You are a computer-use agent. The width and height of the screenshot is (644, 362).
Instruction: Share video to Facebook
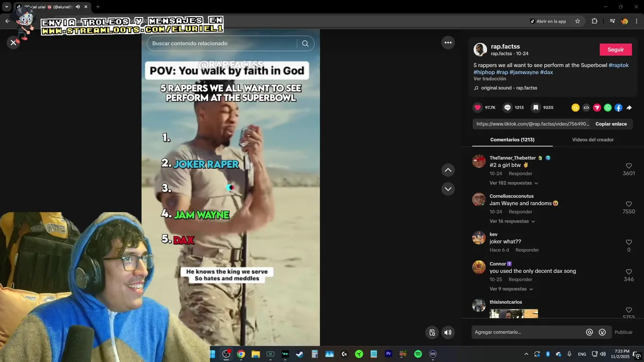618,108
